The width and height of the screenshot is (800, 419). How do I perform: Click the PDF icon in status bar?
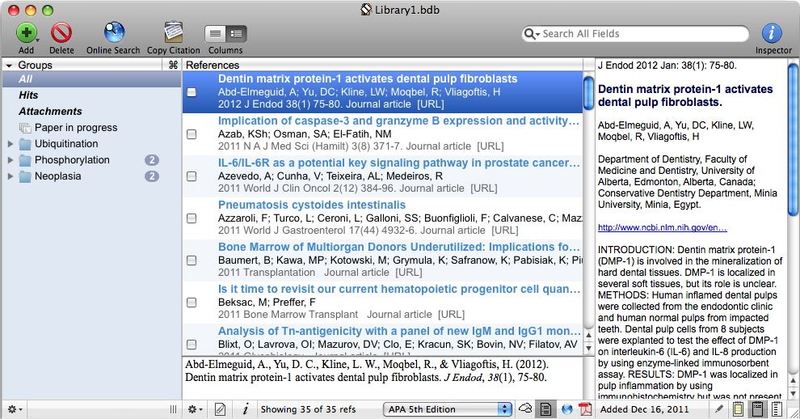584,409
